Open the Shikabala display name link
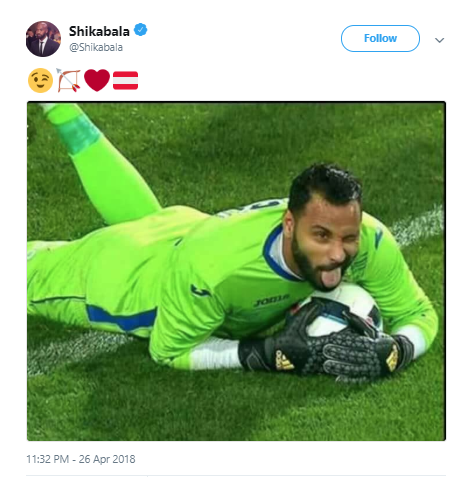This screenshot has height=477, width=472. [99, 31]
